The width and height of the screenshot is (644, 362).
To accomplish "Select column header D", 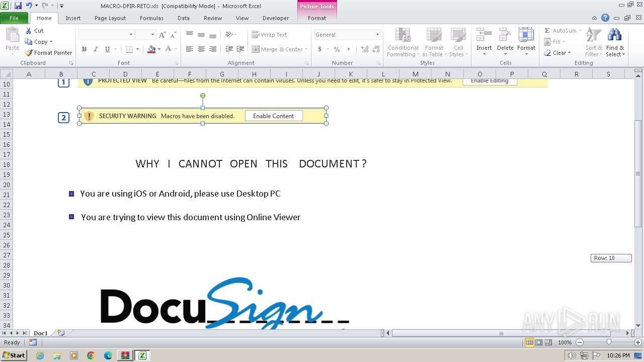I will pyautogui.click(x=125, y=74).
